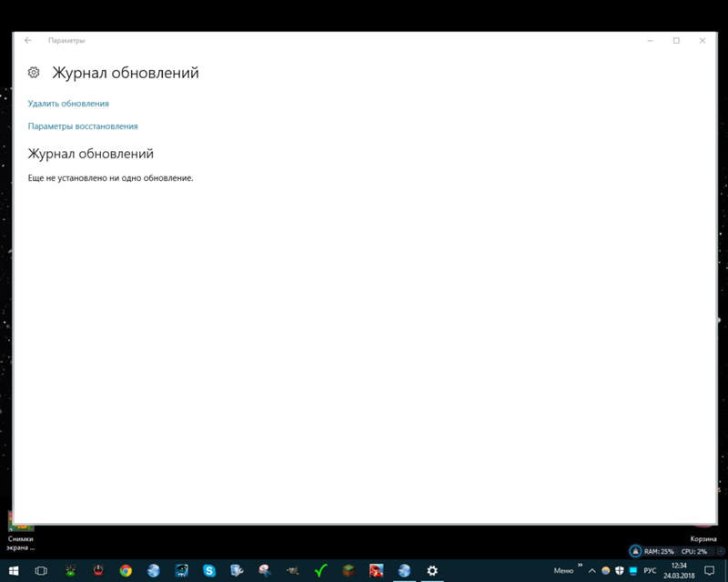The height and width of the screenshot is (582, 728).
Task: Open the Параметры восстановления link
Action: coord(83,126)
